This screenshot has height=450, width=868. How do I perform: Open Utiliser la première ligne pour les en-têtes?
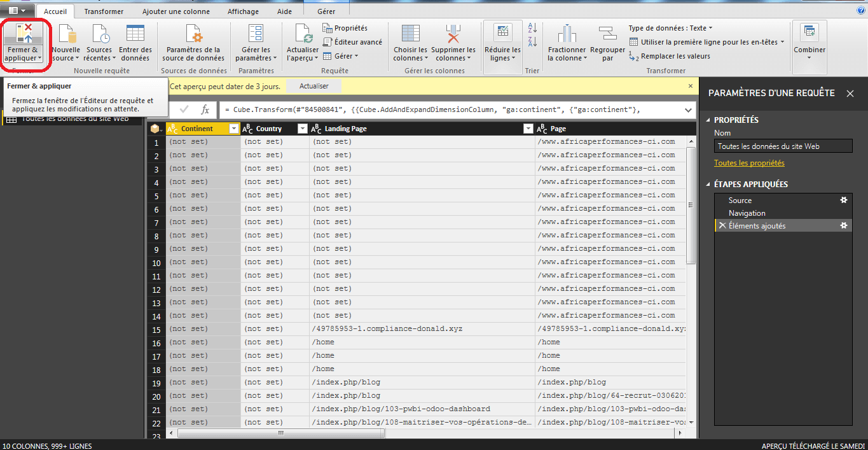click(x=707, y=42)
